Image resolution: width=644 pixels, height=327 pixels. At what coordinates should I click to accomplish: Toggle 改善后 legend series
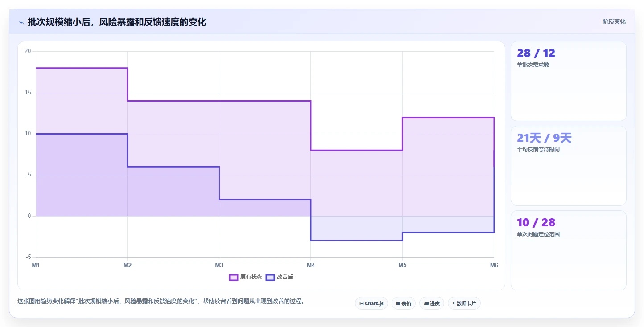tap(279, 277)
